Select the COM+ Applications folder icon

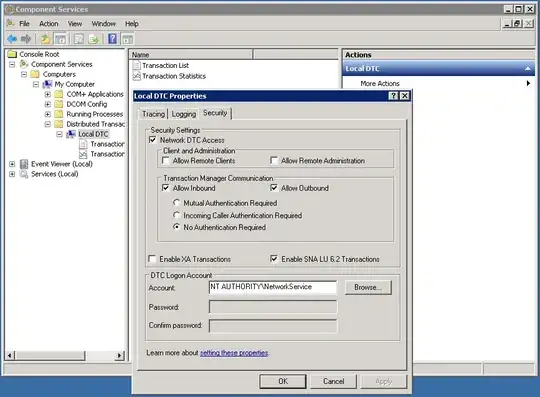[x=59, y=94]
